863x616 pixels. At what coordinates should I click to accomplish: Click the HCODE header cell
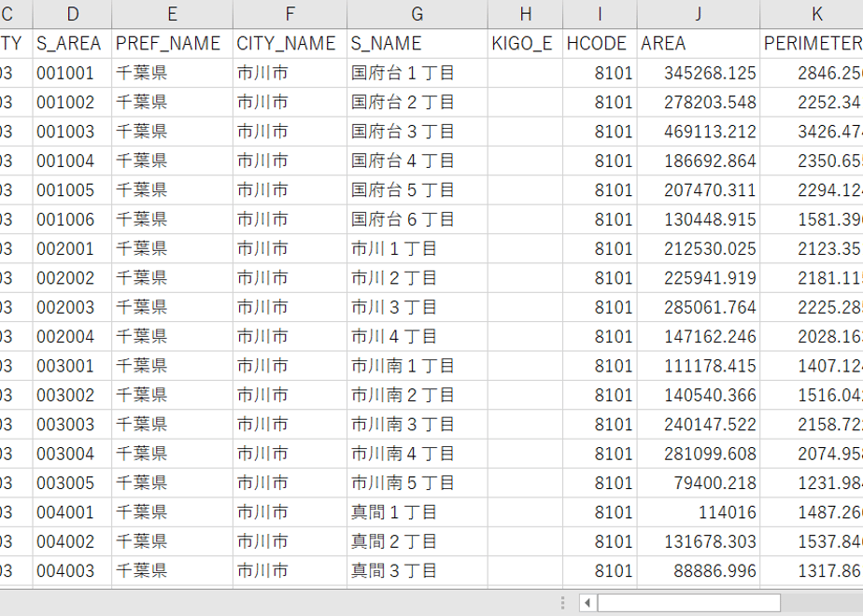(600, 44)
